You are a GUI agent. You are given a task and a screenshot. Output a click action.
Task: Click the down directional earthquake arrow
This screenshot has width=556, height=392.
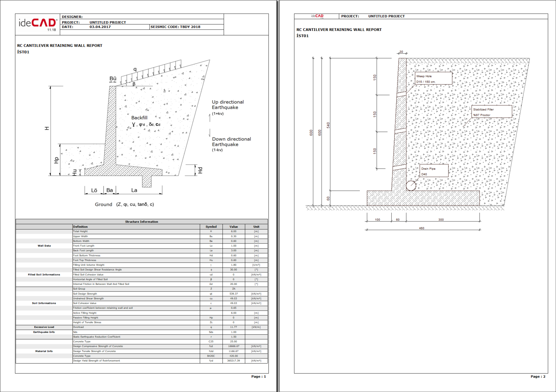tap(210, 133)
